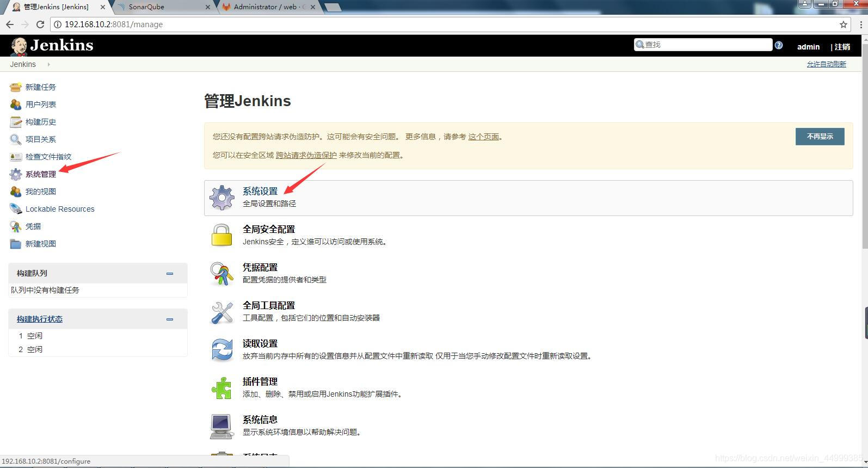Viewport: 868px width, 468px height.
Task: Follow the 这个页面 link in warning
Action: click(484, 137)
